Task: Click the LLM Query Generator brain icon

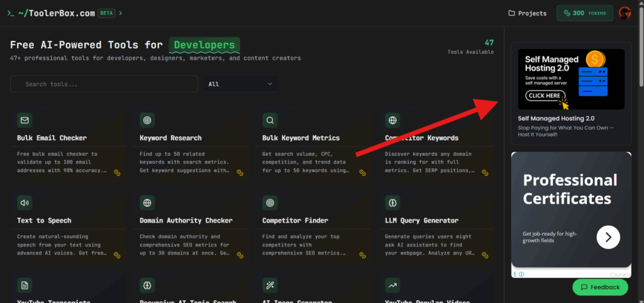Action: (x=392, y=203)
